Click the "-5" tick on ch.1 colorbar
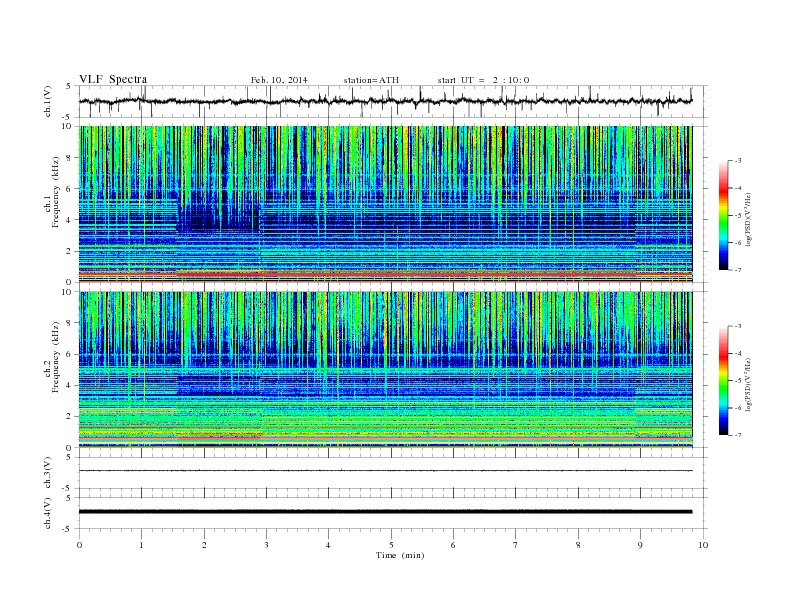The height and width of the screenshot is (612, 792). (737, 215)
